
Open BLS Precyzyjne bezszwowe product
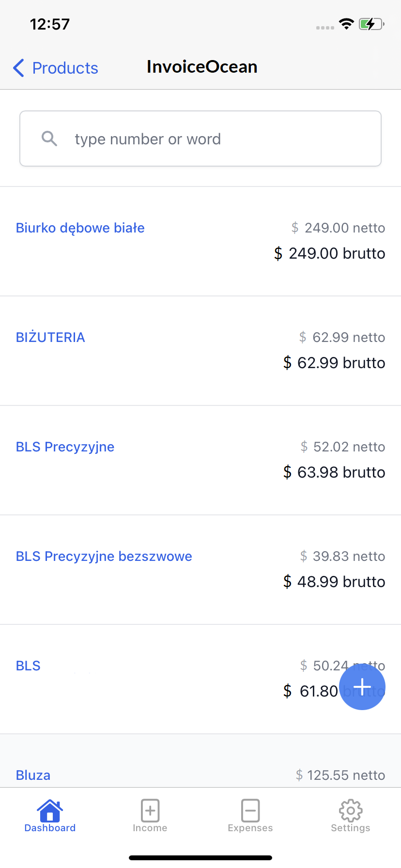tap(104, 556)
